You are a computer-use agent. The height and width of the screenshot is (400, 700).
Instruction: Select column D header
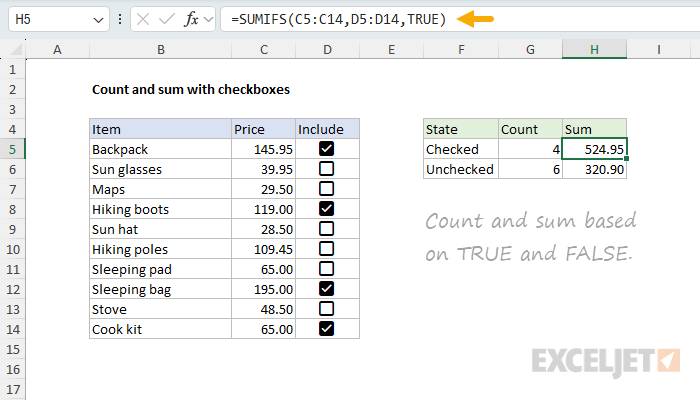pos(327,50)
